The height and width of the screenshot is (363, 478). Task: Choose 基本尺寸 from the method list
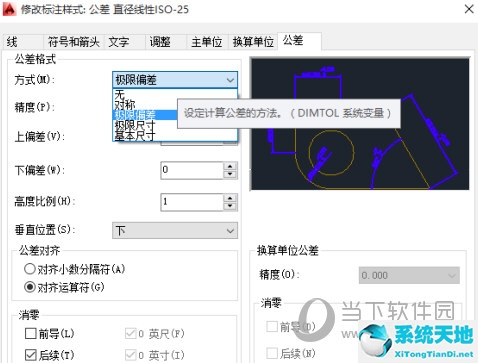tap(175, 136)
